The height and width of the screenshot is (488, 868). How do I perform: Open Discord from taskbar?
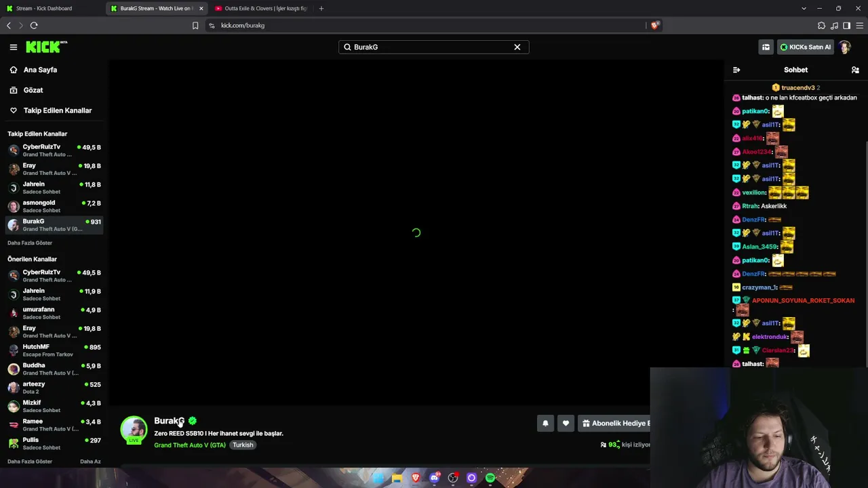pos(435,478)
